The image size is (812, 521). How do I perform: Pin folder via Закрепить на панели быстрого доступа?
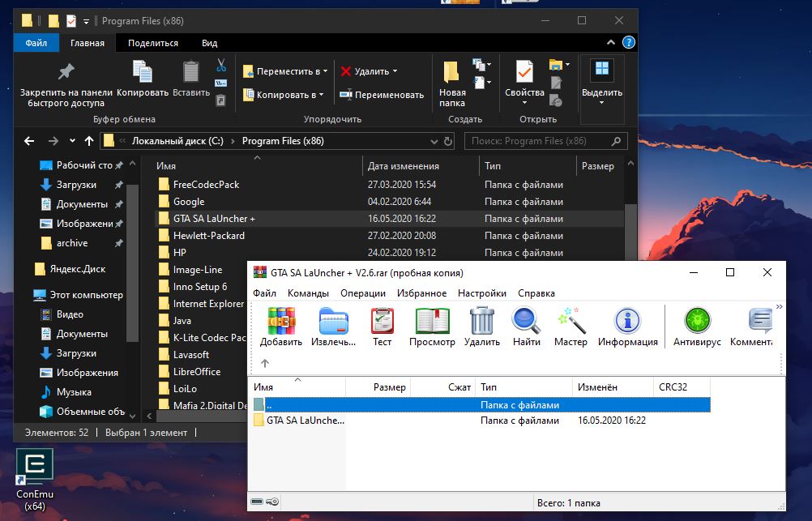click(66, 85)
